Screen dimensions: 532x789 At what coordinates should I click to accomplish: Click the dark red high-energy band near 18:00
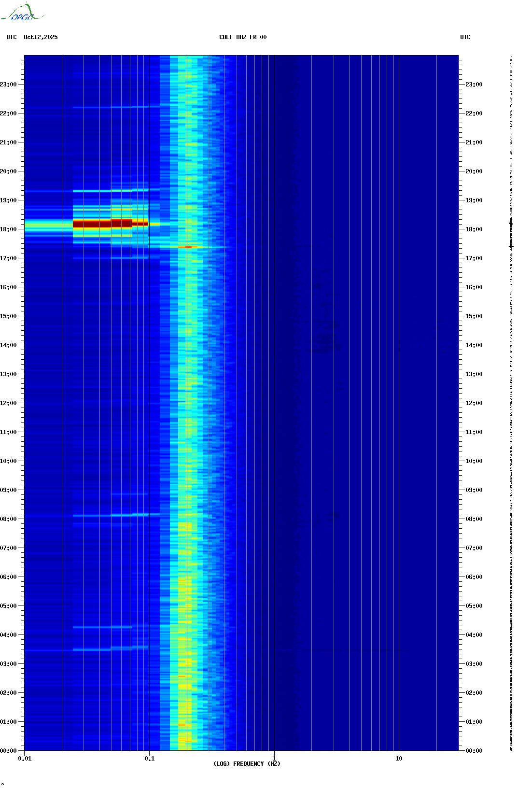click(110, 224)
